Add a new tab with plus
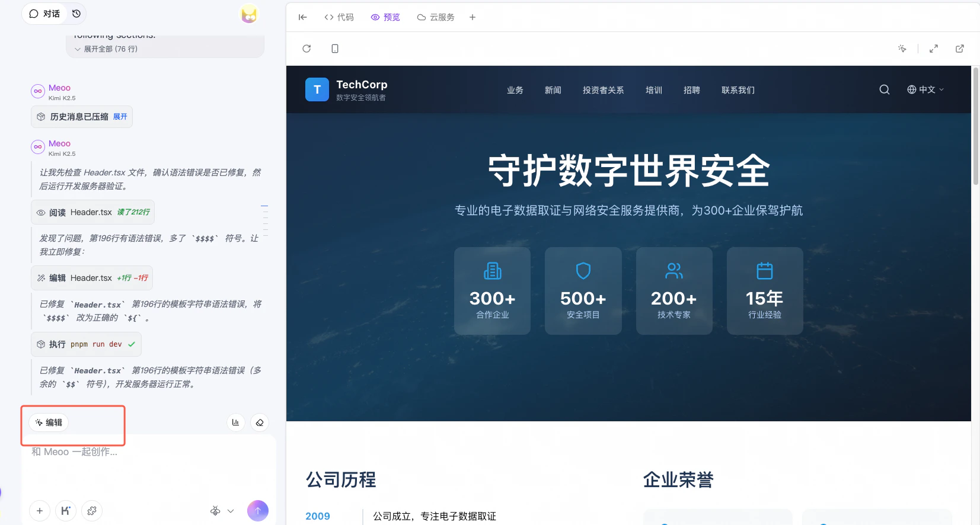Image resolution: width=980 pixels, height=525 pixels. [473, 17]
